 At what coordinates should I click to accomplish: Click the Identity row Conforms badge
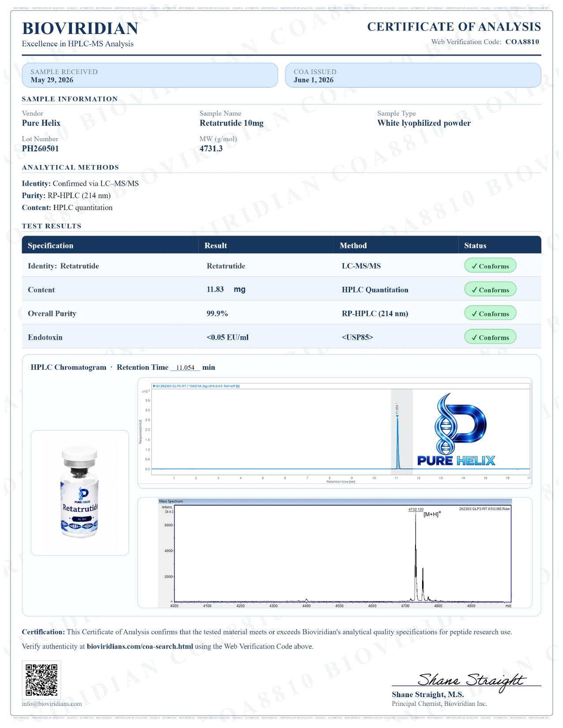490,266
